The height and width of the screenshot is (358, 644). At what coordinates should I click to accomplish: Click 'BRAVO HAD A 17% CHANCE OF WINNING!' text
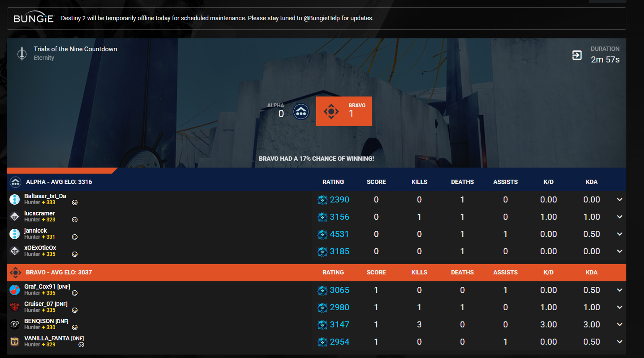tap(317, 159)
